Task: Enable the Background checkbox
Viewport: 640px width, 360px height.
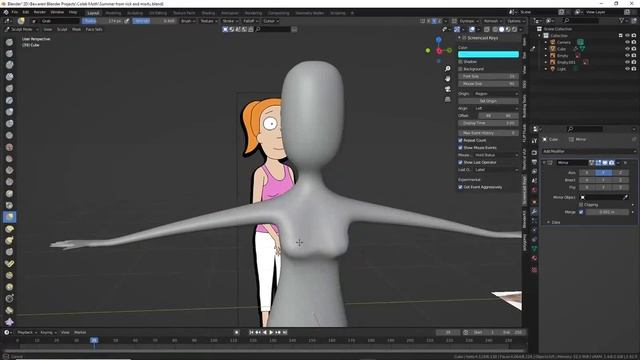Action: click(460, 69)
